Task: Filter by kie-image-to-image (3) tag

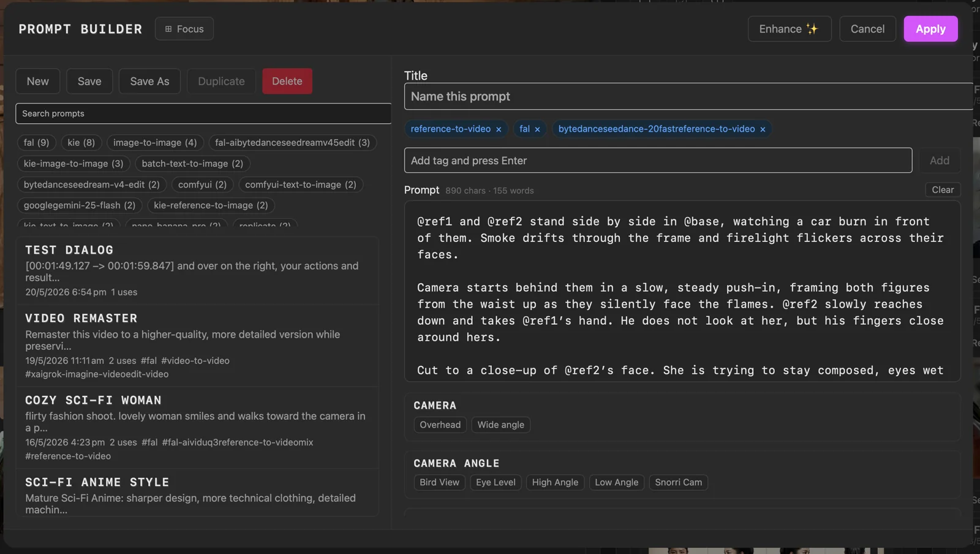Action: click(73, 164)
